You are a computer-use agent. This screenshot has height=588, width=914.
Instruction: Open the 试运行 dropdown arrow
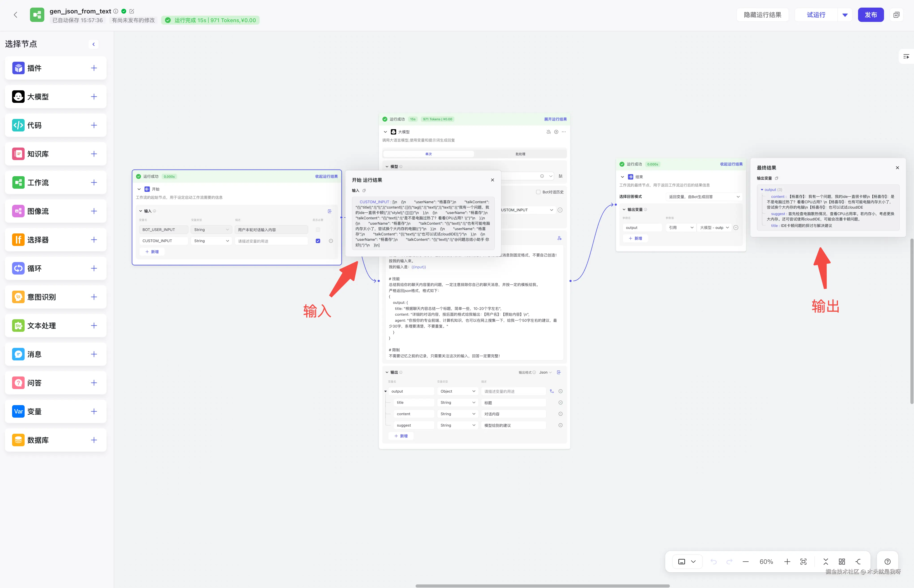[845, 15]
